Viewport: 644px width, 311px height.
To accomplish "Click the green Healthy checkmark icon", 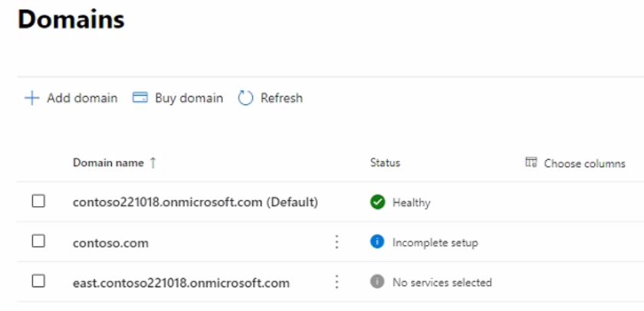I will tap(377, 202).
